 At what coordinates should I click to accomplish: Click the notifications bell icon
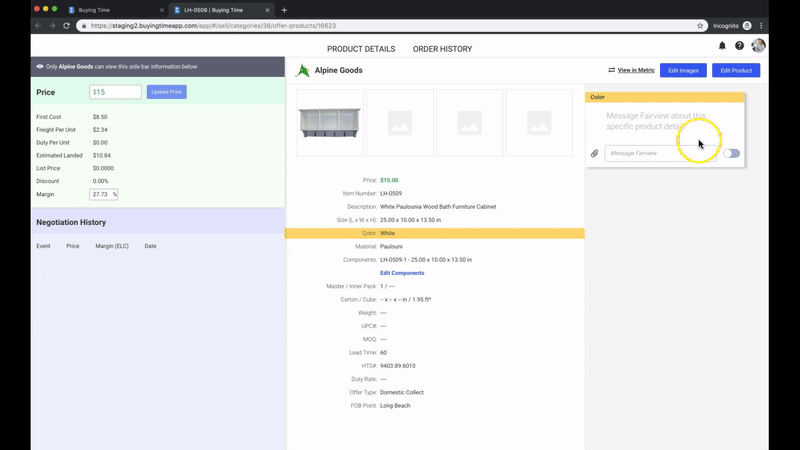(x=722, y=46)
